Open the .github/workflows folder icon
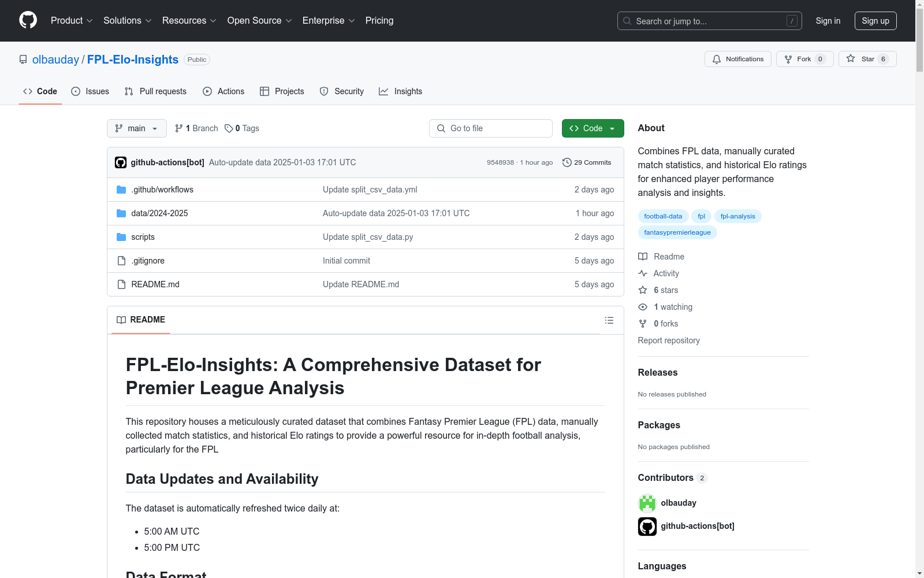Viewport: 924px width, 578px height. (x=121, y=190)
